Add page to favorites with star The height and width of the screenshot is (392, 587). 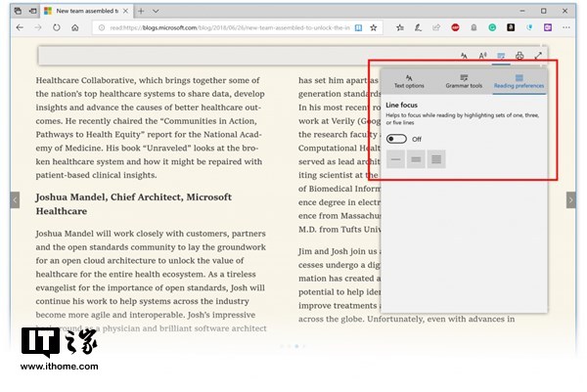[374, 27]
